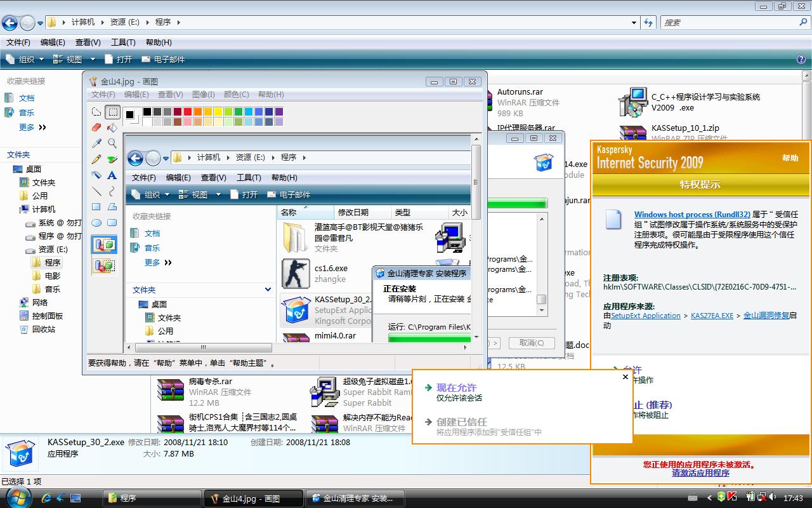Open the 组织 dropdown in Explorer toolbar
Screen dimensions: 812x508
[x=25, y=59]
